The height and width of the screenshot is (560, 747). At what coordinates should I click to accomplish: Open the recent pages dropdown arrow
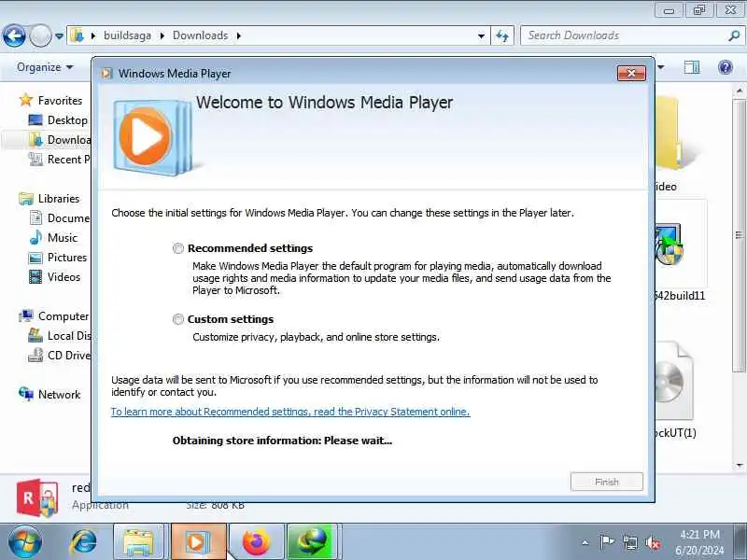tap(59, 35)
